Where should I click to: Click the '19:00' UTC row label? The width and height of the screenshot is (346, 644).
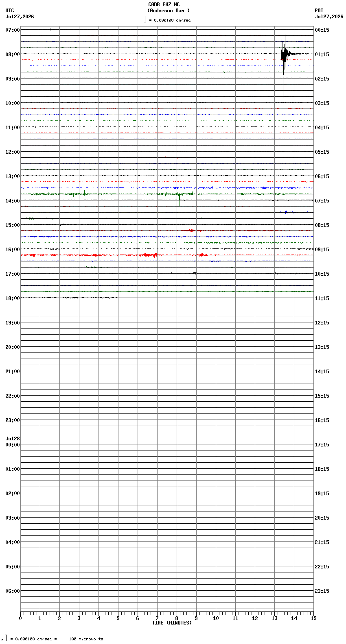click(13, 323)
